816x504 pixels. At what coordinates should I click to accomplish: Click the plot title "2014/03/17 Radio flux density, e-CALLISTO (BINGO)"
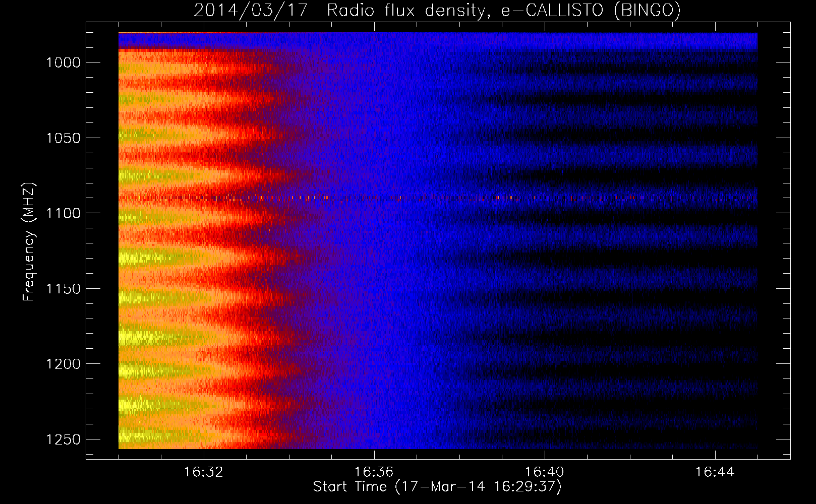click(x=437, y=10)
